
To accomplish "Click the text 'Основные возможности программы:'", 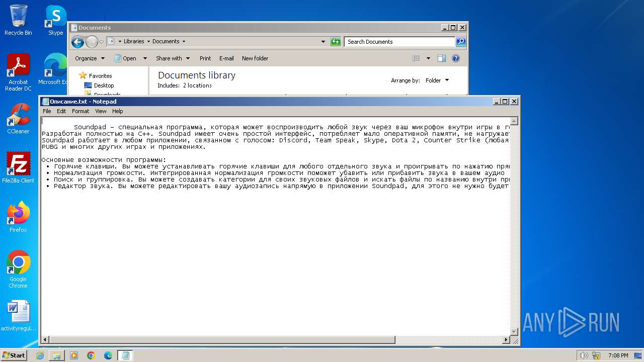I will coord(104,160).
